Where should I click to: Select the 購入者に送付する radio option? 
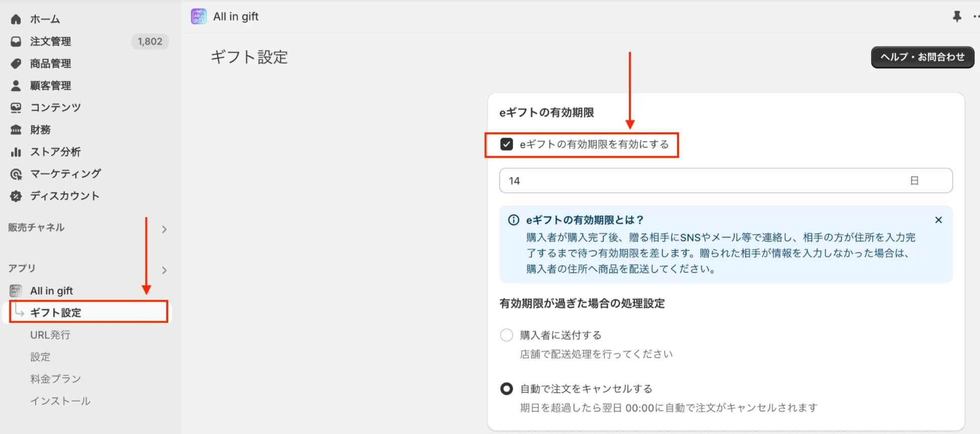tap(506, 335)
